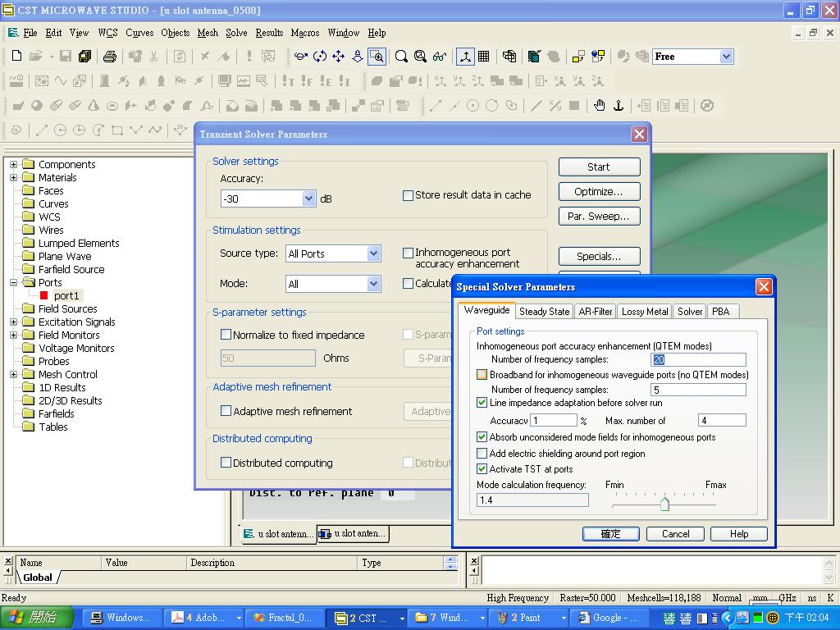The width and height of the screenshot is (840, 630).
Task: Enable Adaptive mesh refinement checkbox
Action: click(x=226, y=411)
